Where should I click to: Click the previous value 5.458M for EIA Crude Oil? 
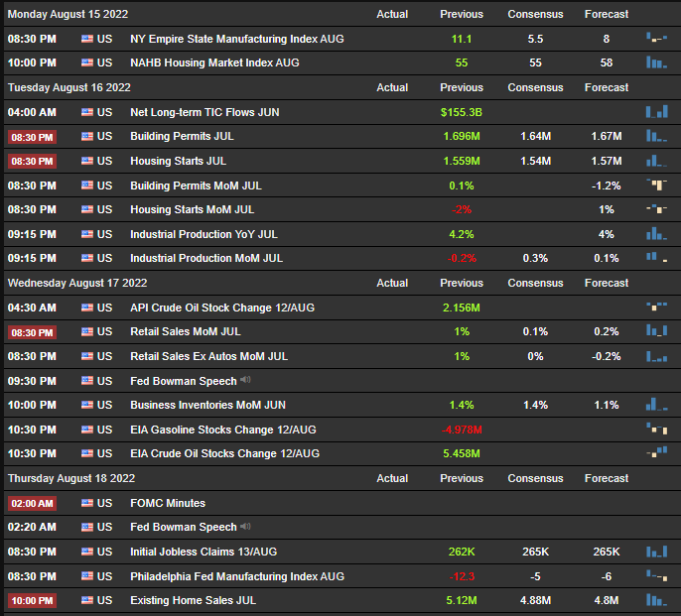462,453
